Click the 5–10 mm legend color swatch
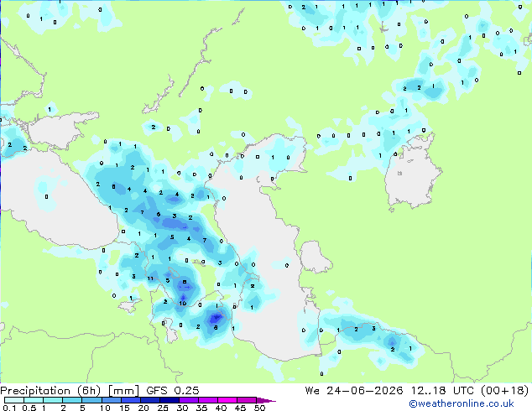This screenshot has width=532, height=411. 91,400
